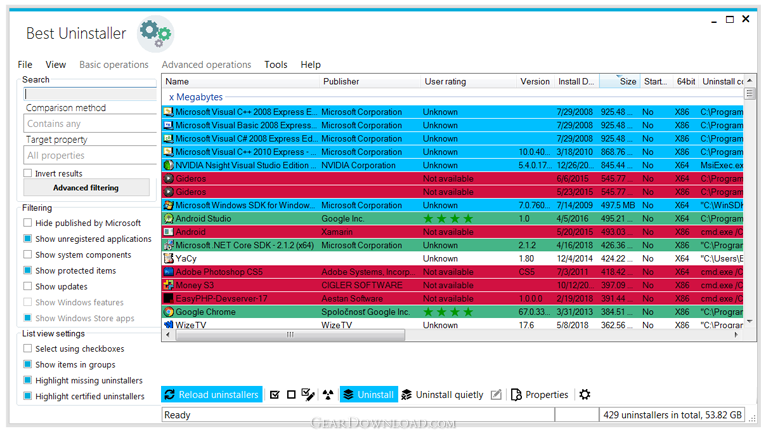The image size is (766, 431).
Task: Open the Target property dropdown
Action: (90, 155)
